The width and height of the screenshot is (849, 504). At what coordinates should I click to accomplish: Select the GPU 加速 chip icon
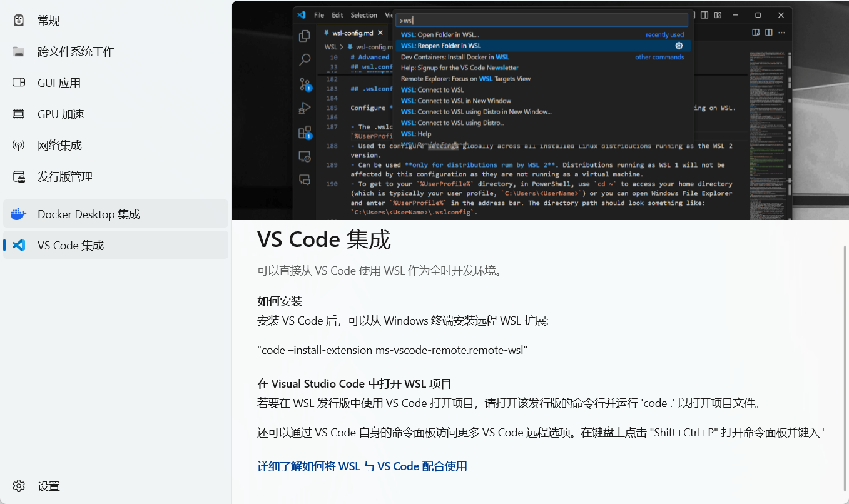click(19, 114)
